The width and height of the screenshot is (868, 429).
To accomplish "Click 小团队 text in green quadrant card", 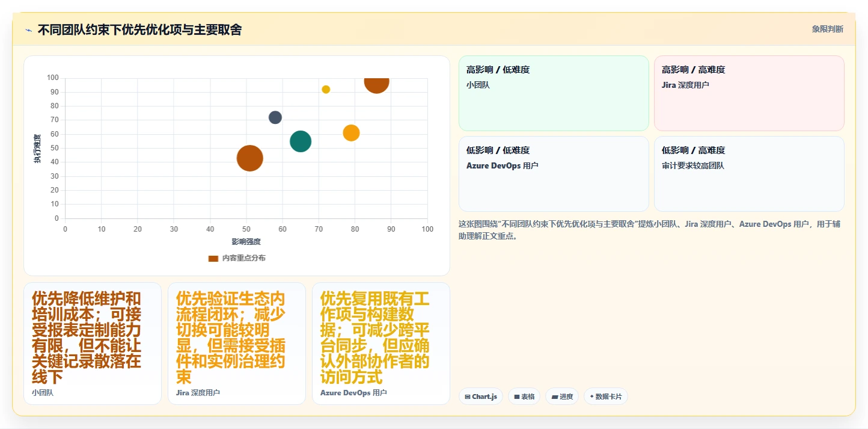I will 478,85.
